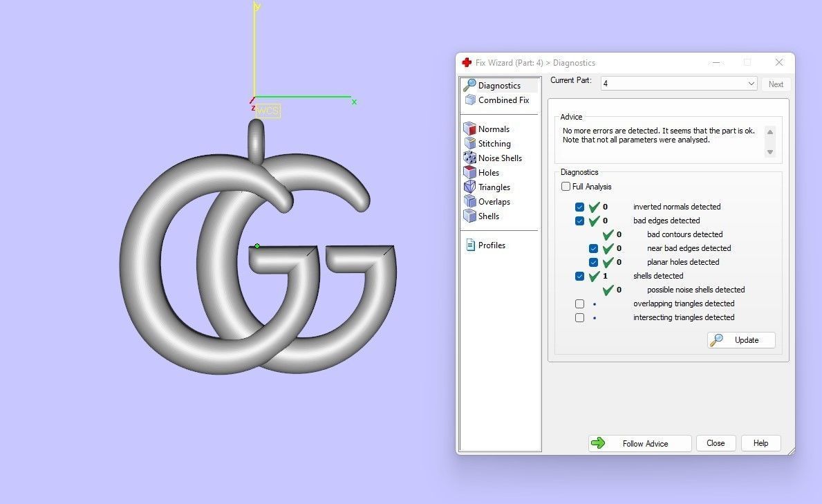Click the Diagnostics magnifier icon
The width and height of the screenshot is (822, 504).
[x=469, y=85]
